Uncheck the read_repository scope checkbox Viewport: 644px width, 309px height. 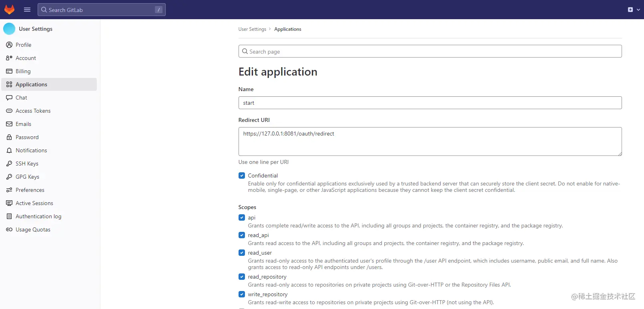pos(242,277)
